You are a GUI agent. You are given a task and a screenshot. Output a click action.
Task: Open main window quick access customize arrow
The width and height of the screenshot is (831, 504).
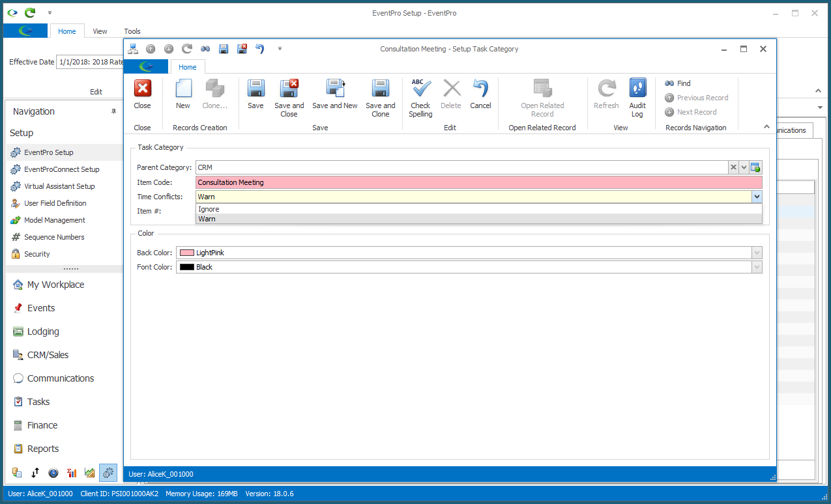(50, 12)
